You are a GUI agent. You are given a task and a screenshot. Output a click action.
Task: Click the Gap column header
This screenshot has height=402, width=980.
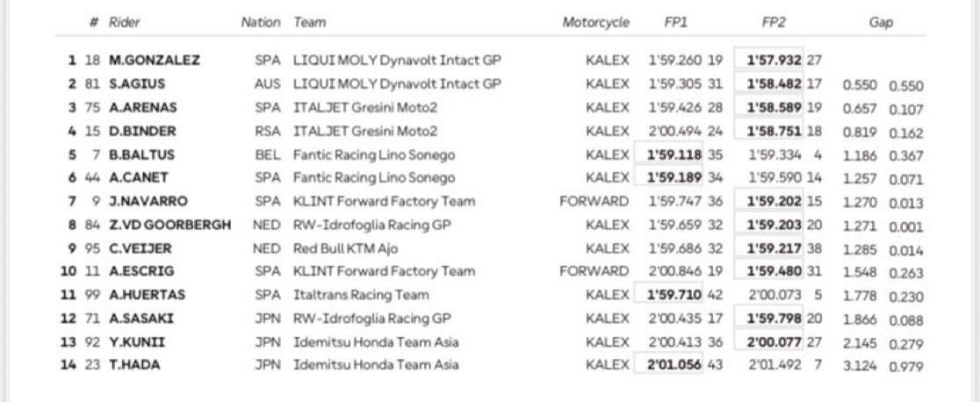[881, 23]
